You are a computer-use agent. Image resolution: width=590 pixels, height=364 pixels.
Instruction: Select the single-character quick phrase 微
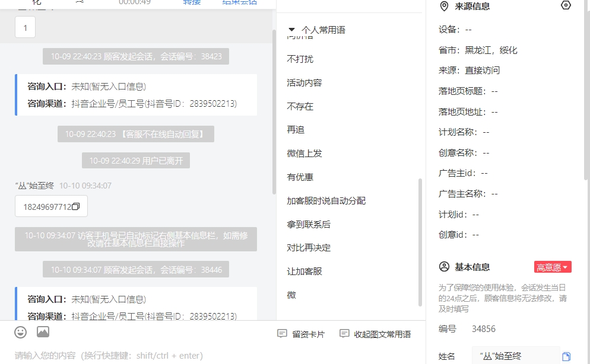(291, 295)
